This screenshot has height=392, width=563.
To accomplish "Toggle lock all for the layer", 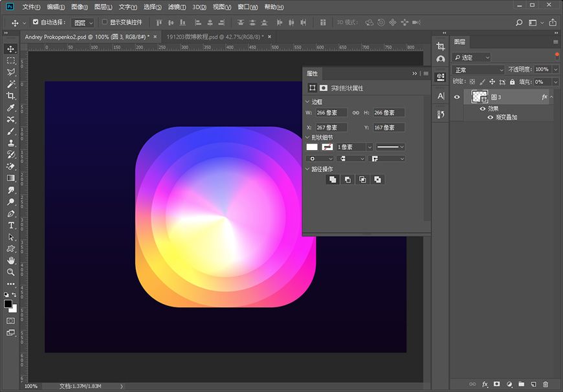I will 513,82.
